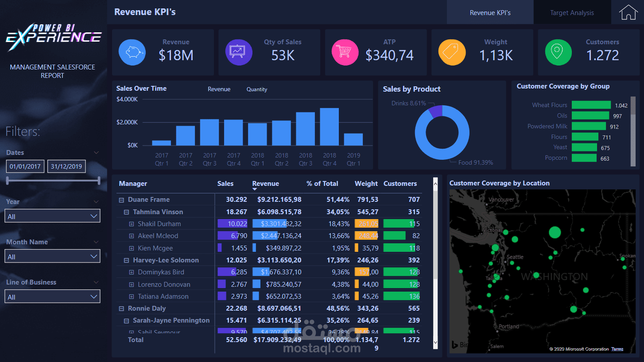Sort by the Revenue column header in table
644x362 pixels.
point(266,184)
